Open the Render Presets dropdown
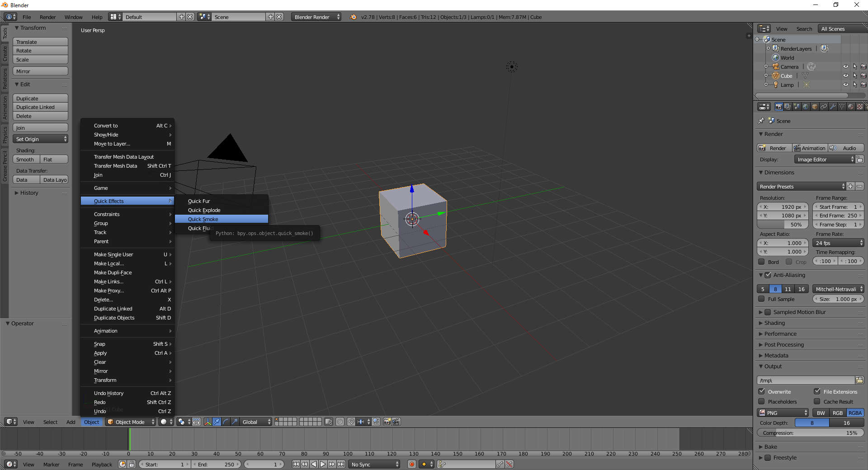Viewport: 868px width, 470px height. tap(801, 187)
